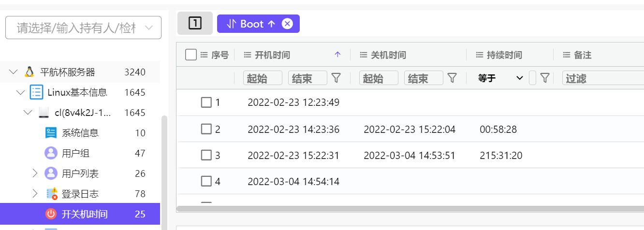This screenshot has height=230, width=644.
Task: Expand the 登录日志 tree node
Action: (35, 194)
